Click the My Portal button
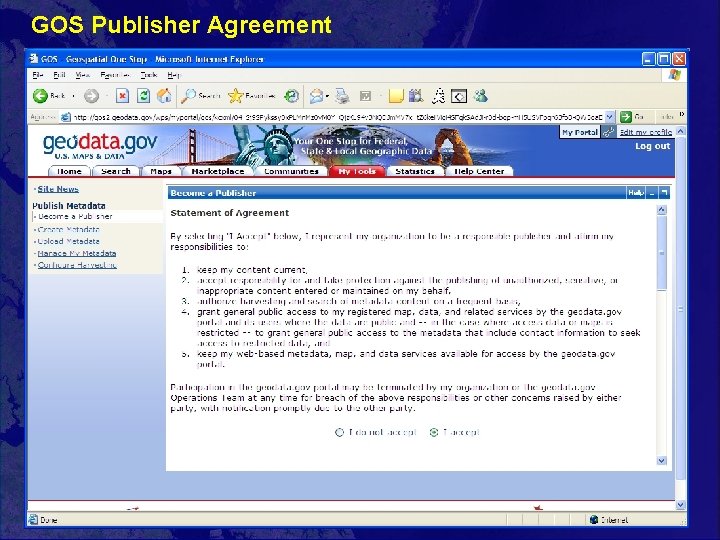 pos(580,132)
